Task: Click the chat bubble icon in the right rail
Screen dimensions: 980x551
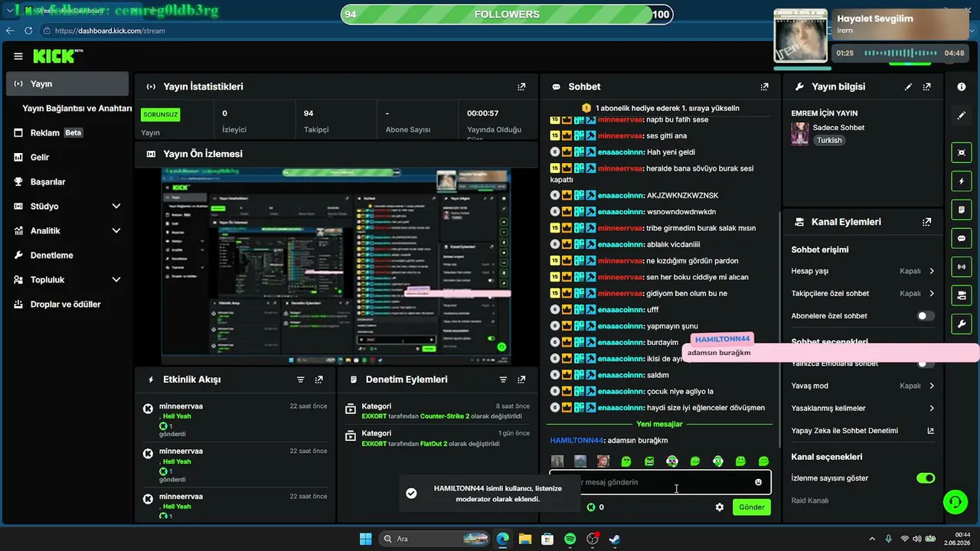Action: pos(962,238)
